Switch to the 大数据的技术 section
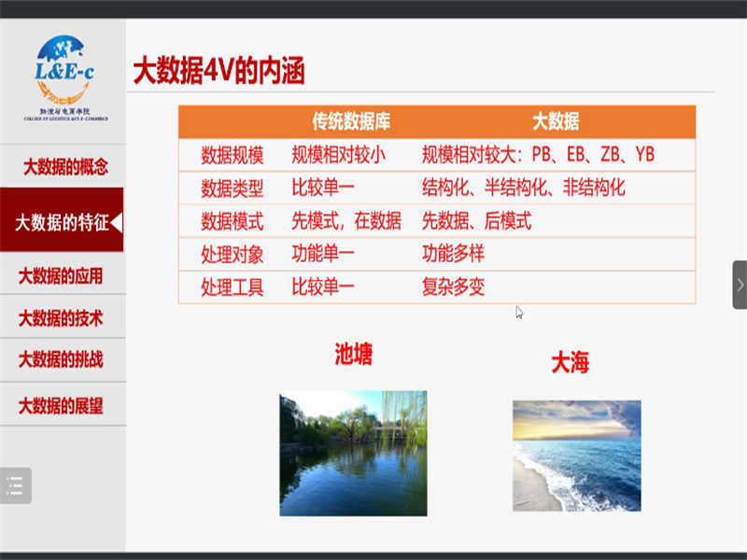 click(x=61, y=317)
